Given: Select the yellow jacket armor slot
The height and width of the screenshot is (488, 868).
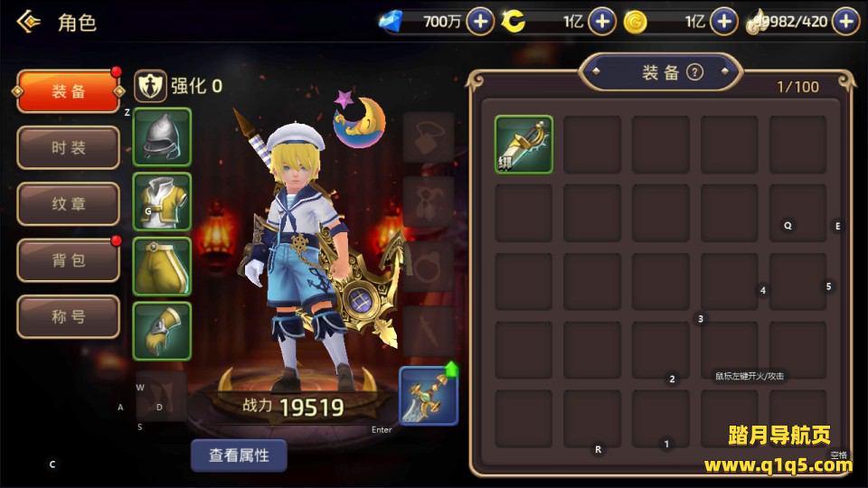Looking at the screenshot, I should tap(162, 202).
